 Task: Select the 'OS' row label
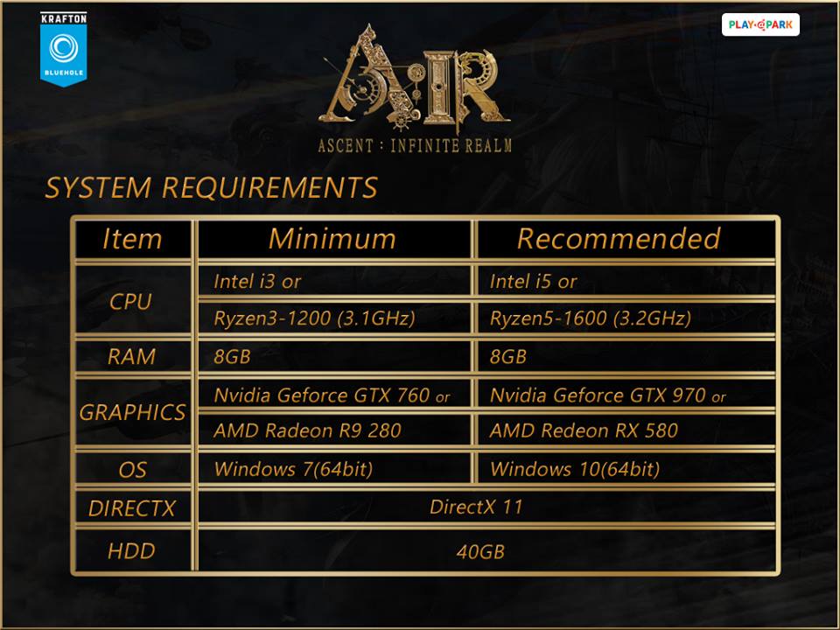tap(132, 470)
